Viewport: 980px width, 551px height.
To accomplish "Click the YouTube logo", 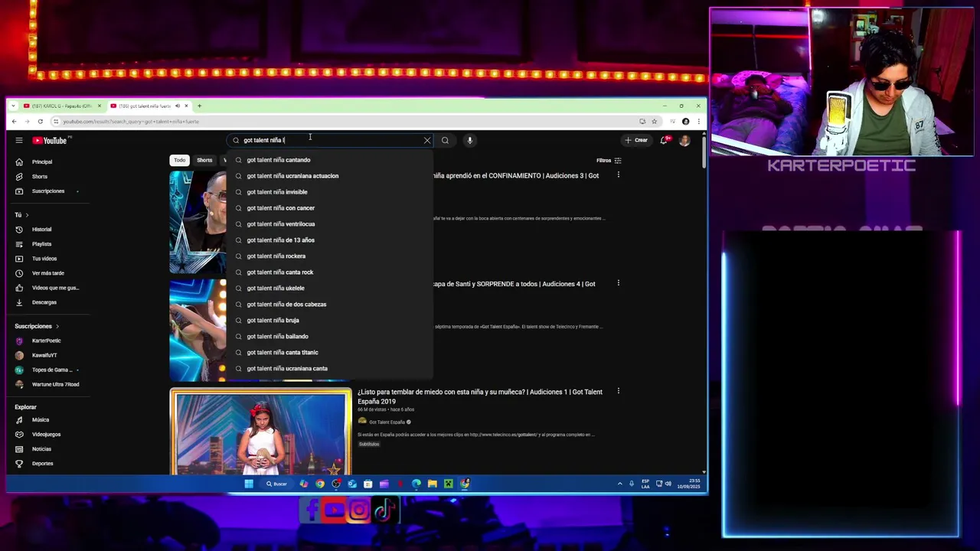I will coord(51,140).
